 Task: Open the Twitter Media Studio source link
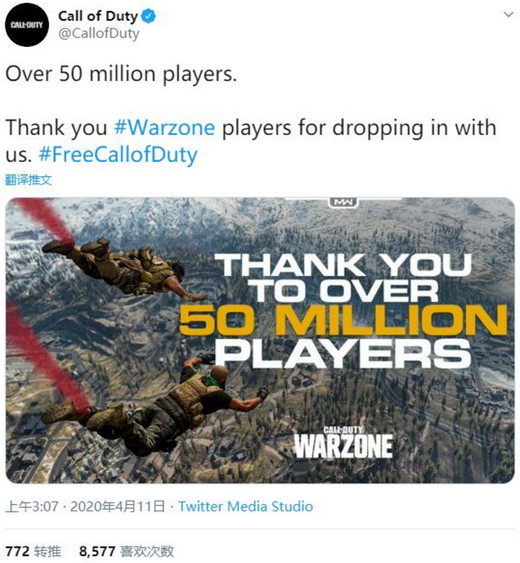click(246, 507)
